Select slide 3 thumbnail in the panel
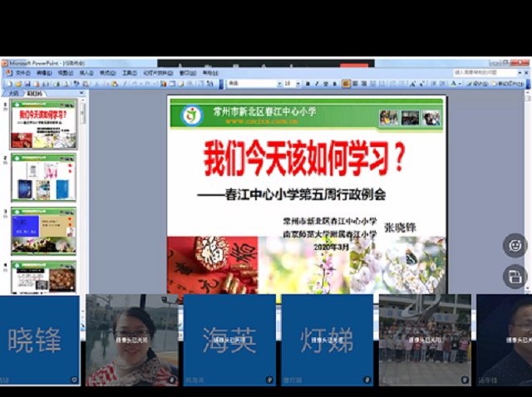The height and width of the screenshot is (397, 532). tap(43, 231)
